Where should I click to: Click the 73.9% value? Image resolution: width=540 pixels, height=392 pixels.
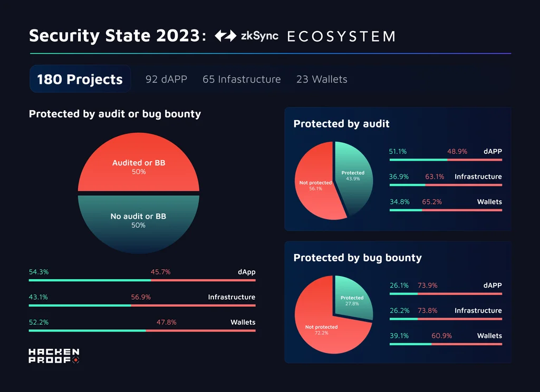click(428, 286)
